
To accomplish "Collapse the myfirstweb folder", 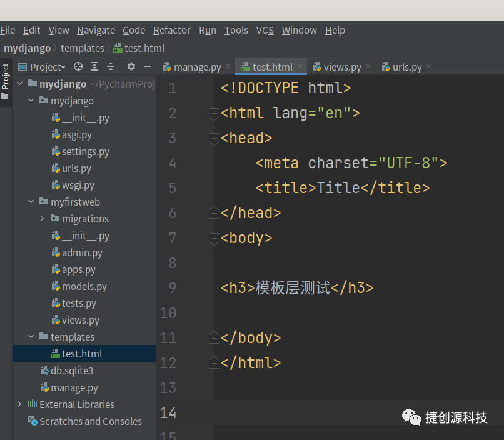I will click(x=31, y=201).
